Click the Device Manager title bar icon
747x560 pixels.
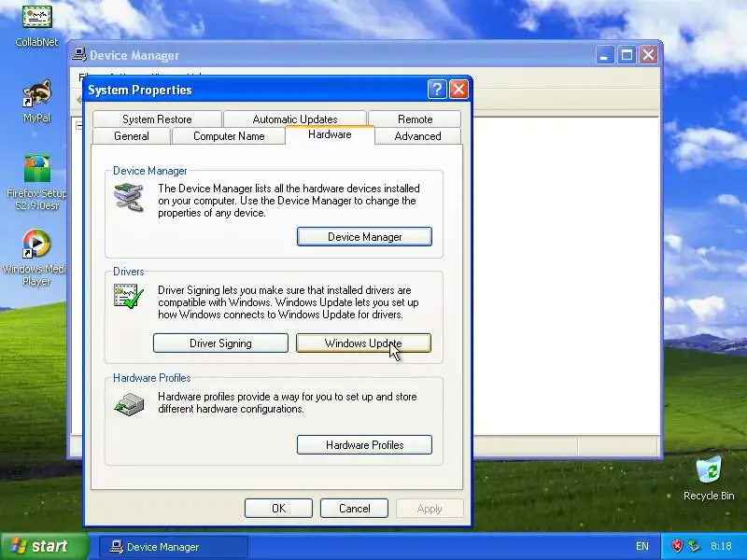pyautogui.click(x=79, y=55)
